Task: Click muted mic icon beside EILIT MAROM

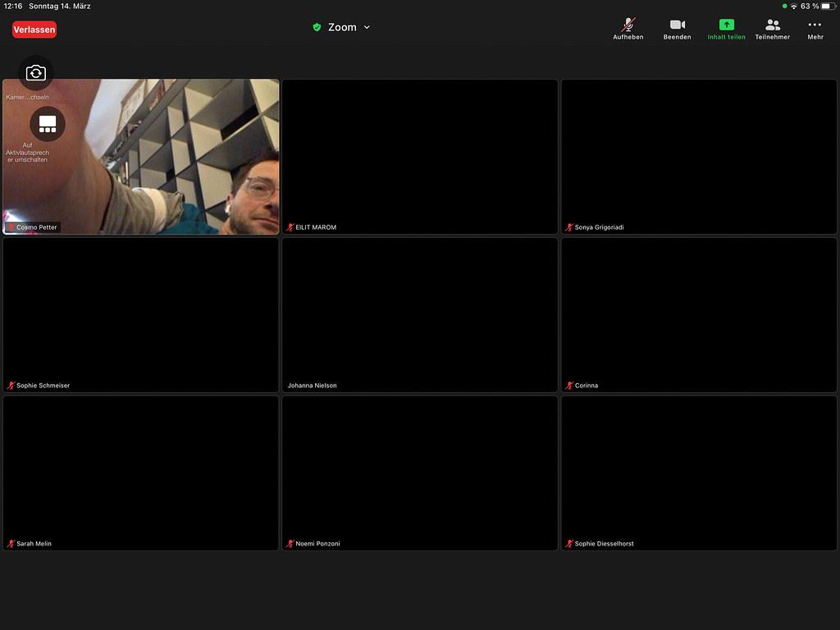Action: point(290,227)
